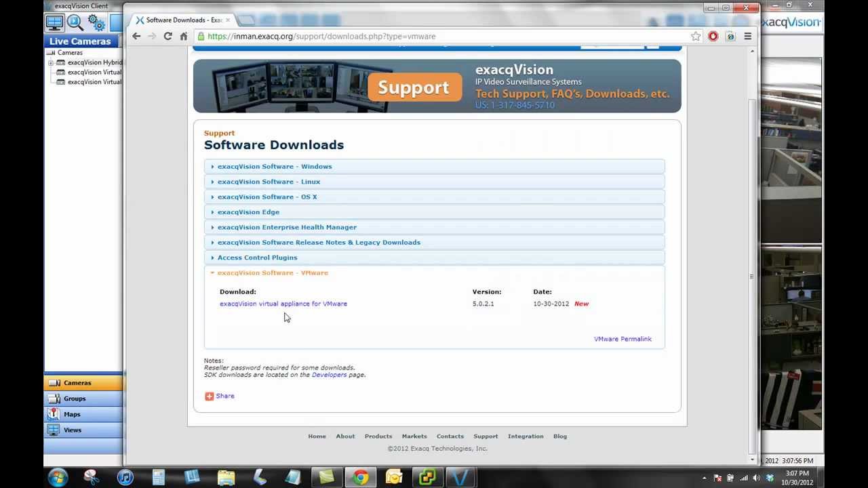Launch Snipping Tool from taskbar

tap(92, 477)
